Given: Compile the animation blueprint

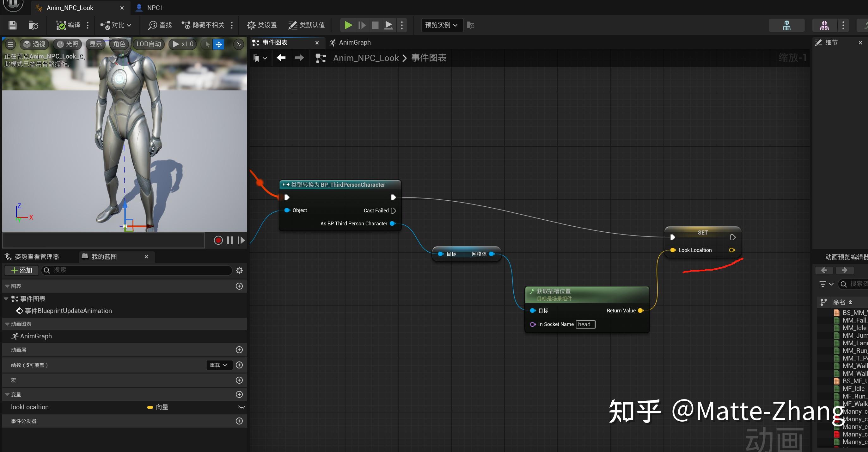Looking at the screenshot, I should (67, 25).
